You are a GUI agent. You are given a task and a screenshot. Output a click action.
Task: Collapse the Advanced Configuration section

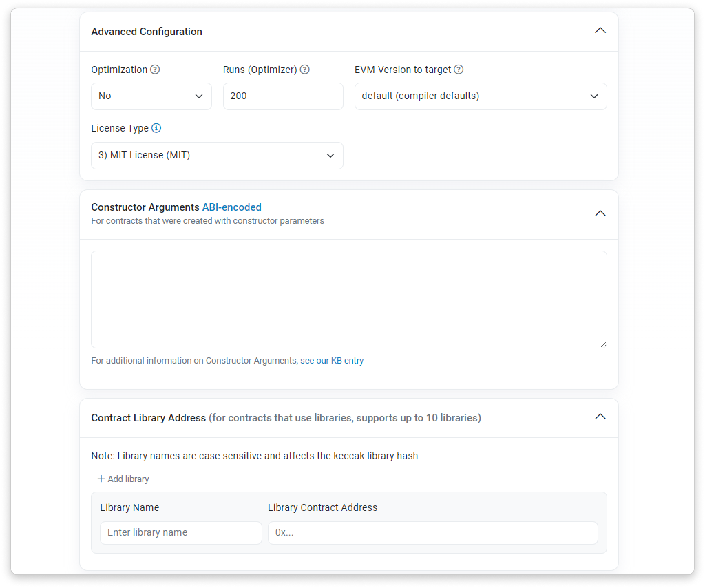(x=600, y=31)
